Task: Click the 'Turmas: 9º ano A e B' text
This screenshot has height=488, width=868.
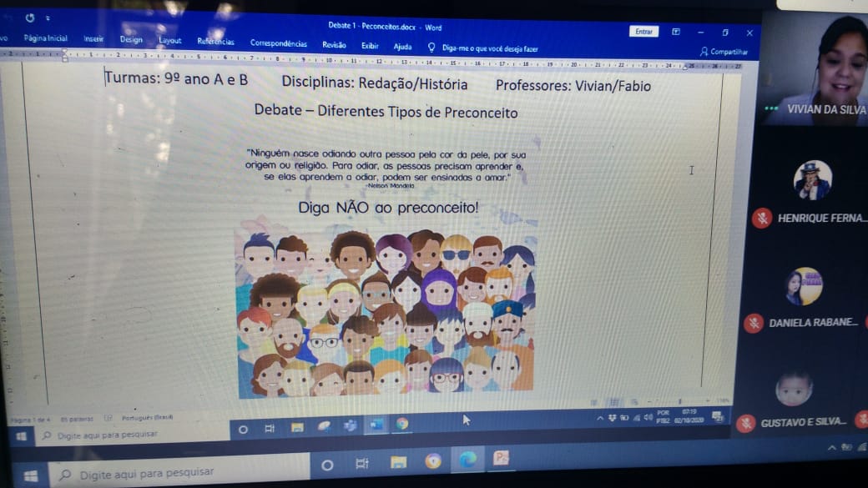Action: [x=176, y=78]
